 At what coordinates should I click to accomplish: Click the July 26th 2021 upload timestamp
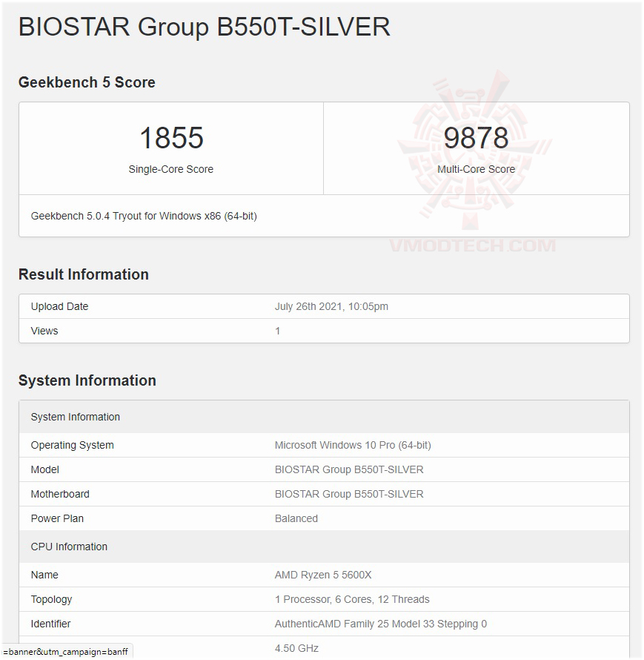(x=331, y=306)
